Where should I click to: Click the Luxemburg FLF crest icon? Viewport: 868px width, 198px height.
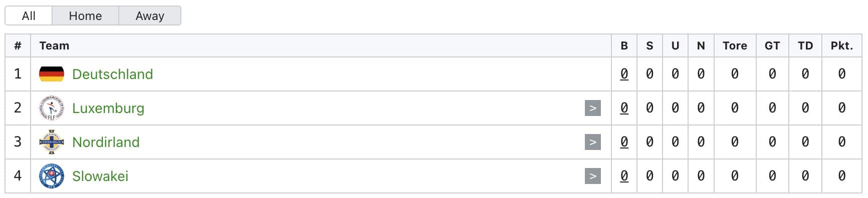pyautogui.click(x=52, y=108)
